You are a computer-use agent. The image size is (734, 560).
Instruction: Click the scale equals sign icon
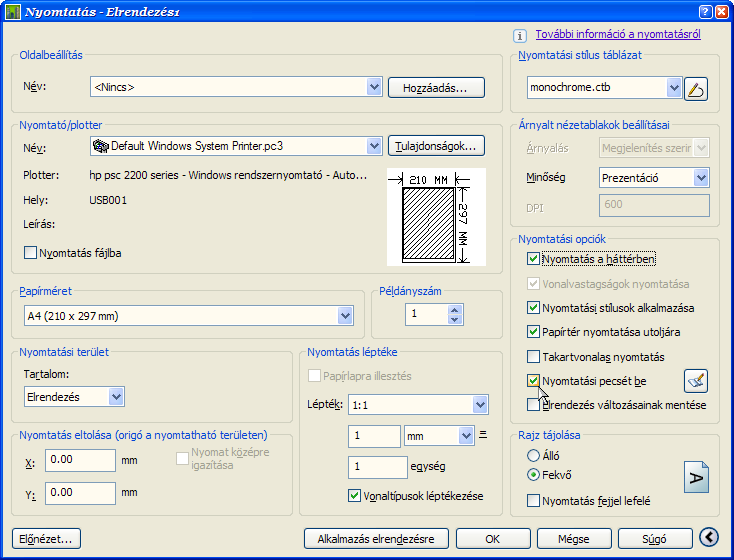[x=483, y=435]
